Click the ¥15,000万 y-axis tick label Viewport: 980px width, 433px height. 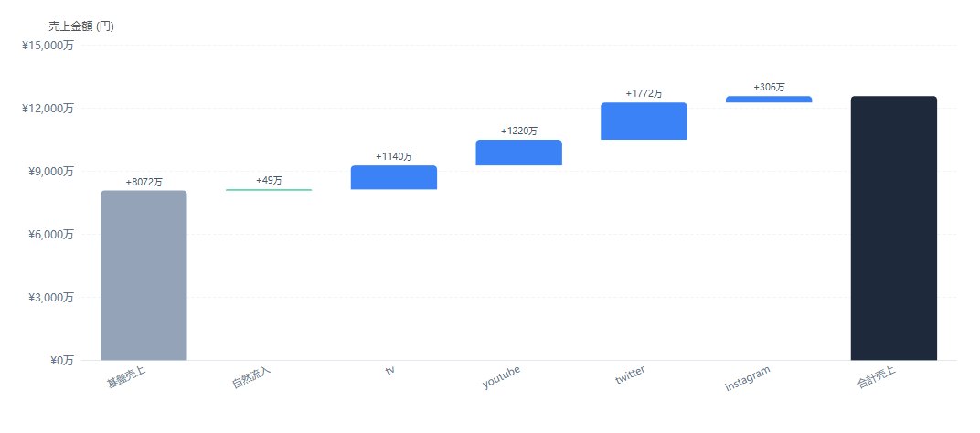48,45
